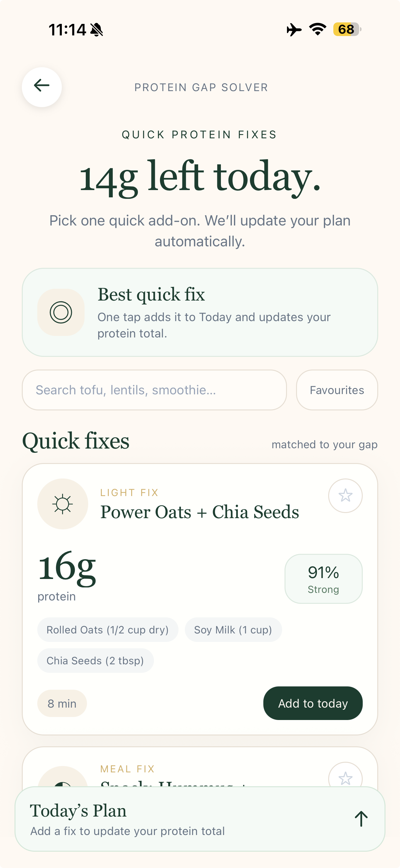Tap the Soy Milk (1 cup) chip
400x868 pixels.
click(x=233, y=630)
